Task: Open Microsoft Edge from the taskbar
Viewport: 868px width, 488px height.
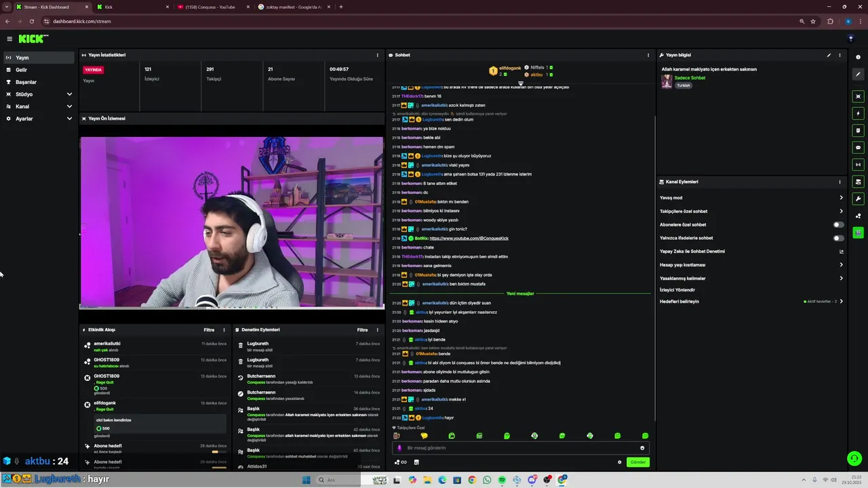Action: [442, 480]
